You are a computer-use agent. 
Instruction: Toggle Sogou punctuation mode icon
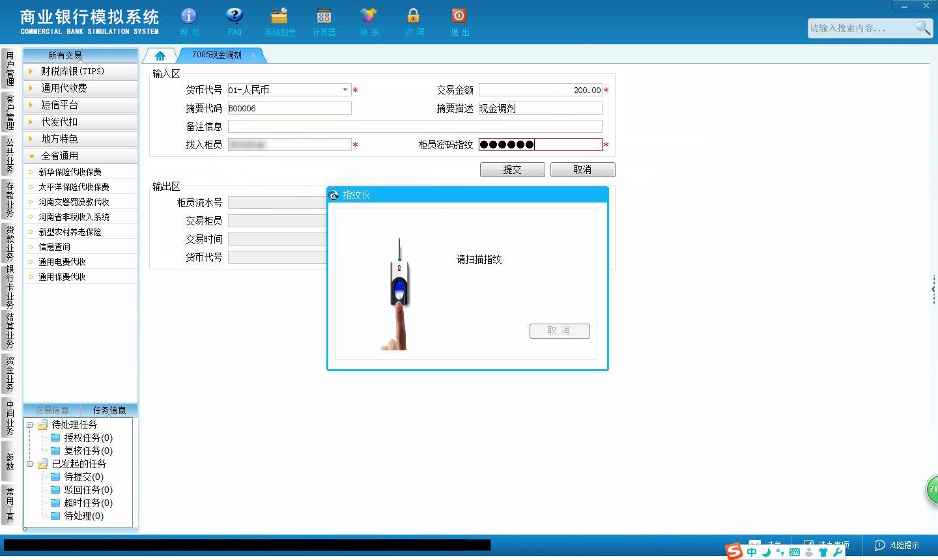click(780, 552)
